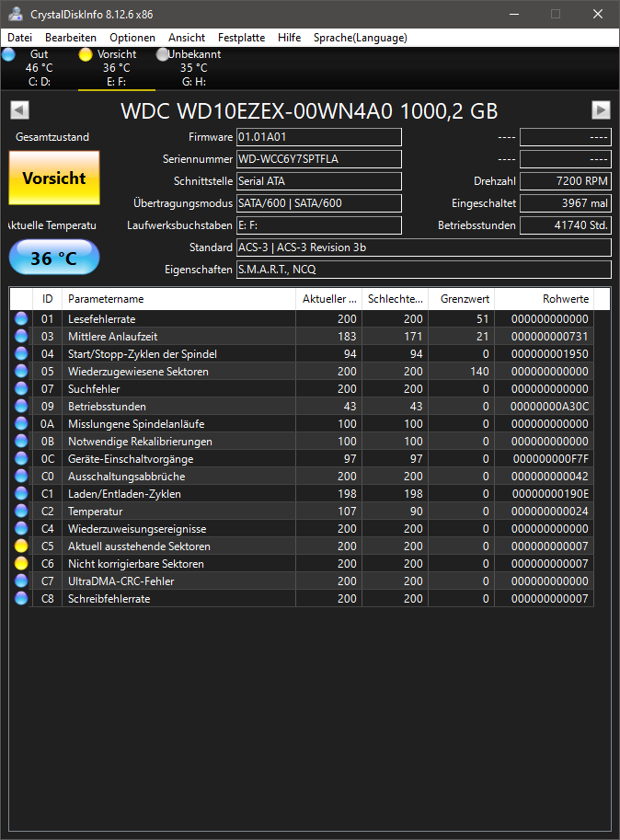Click the status orb for Geräte-Einschaltvorgänge
This screenshot has height=840, width=620.
pyautogui.click(x=21, y=458)
